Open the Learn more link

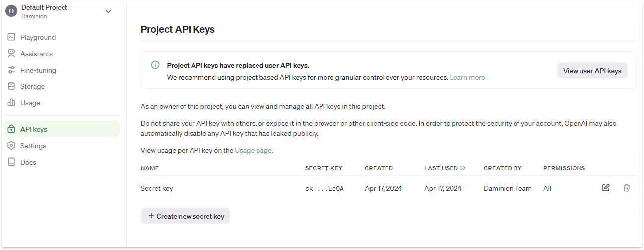[467, 77]
